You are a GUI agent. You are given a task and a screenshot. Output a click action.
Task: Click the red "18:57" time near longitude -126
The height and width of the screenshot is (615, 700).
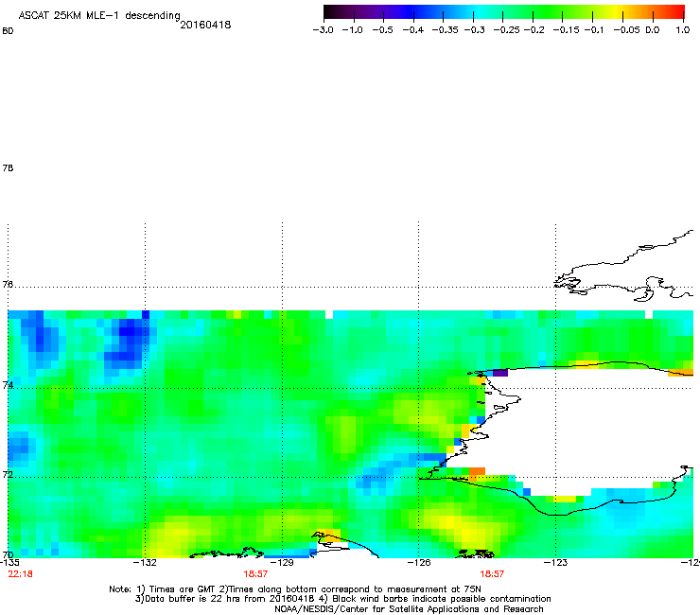492,574
